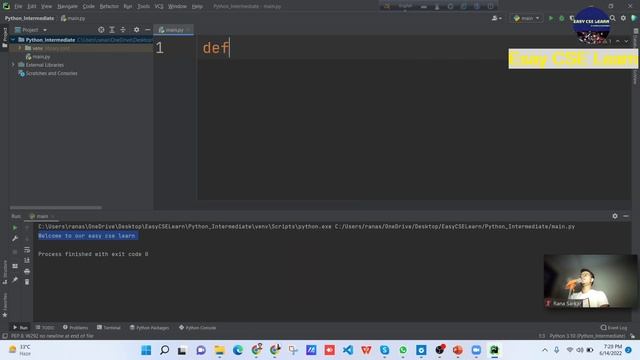The image size is (640, 360).
Task: Open the Refactor menu
Action: pos(109,6)
